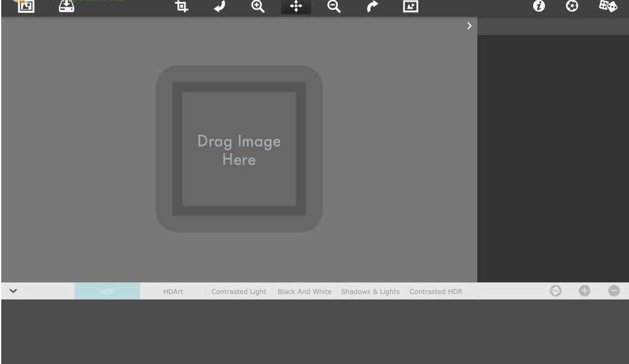Click the Redo arrow icon
Image resolution: width=629 pixels, height=364 pixels.
372,7
